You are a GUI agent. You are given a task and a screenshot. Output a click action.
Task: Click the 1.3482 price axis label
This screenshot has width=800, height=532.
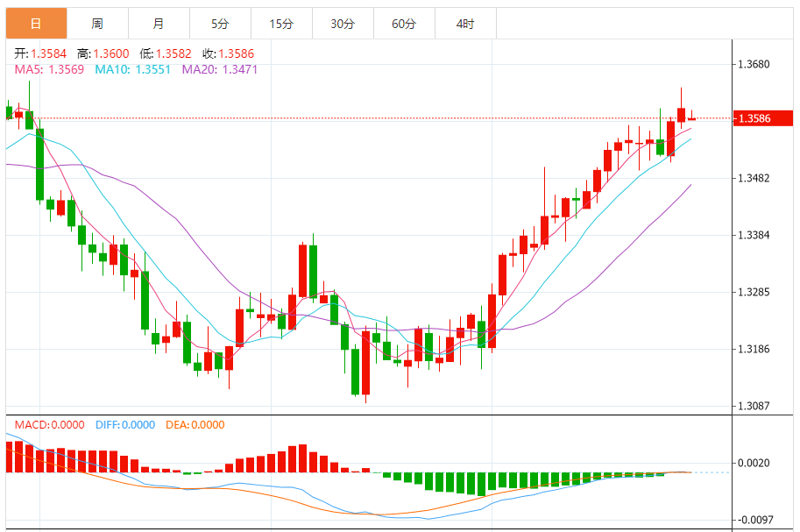[754, 178]
